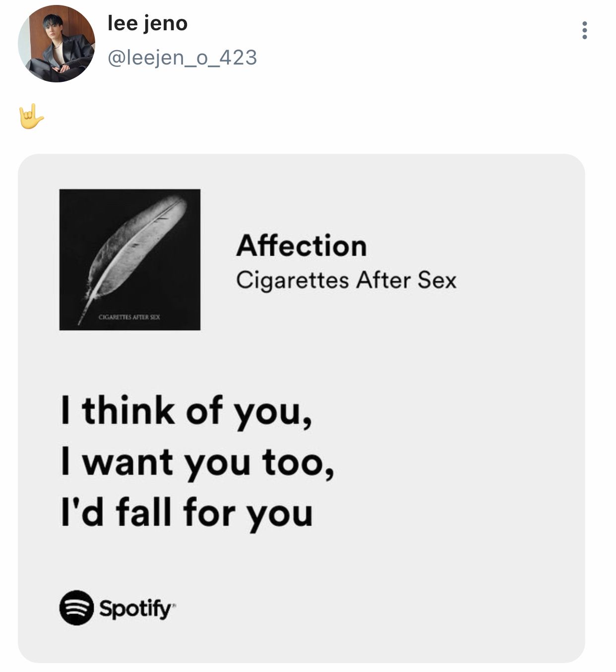
Task: Click the lyric line "I think of you,"
Action: (x=186, y=411)
